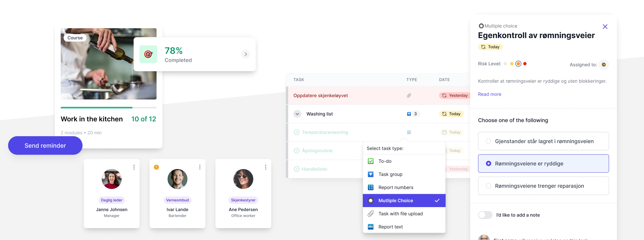Pick 'To-do' in Select task type list

coord(385,161)
